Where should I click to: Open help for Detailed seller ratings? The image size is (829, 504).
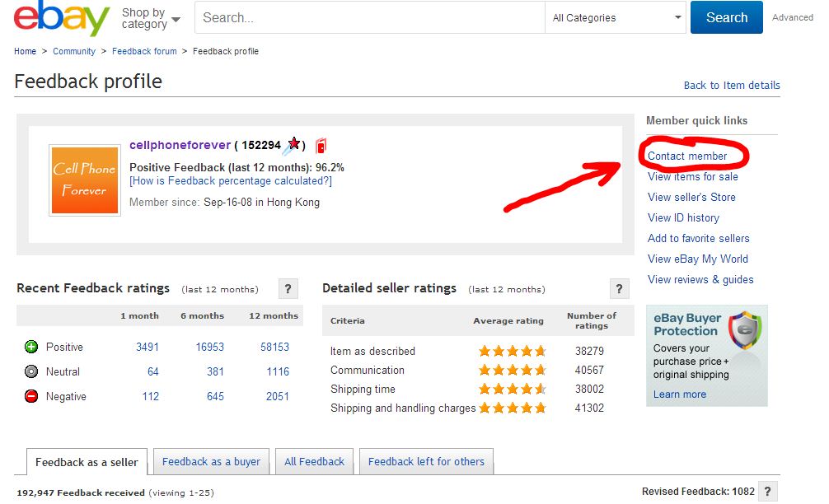620,289
